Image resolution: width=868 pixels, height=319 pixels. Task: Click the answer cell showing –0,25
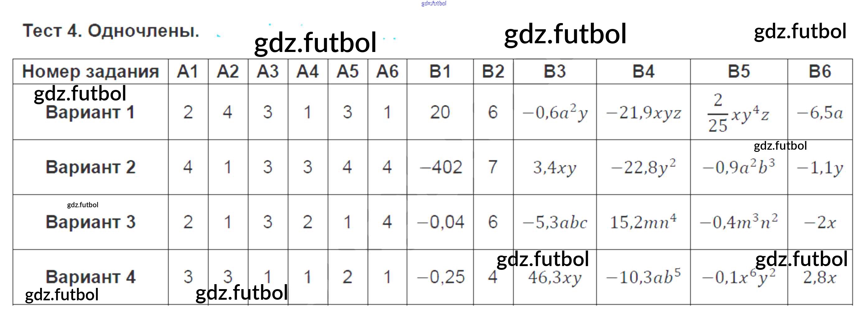coord(440,277)
